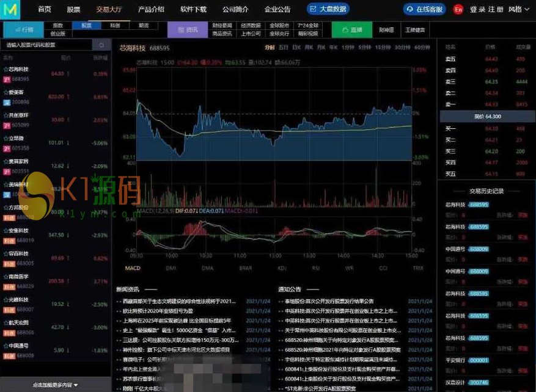Screen dimensions: 536x392
Task: Select the 股票 sub-tab under 行情
Action: 87,25
